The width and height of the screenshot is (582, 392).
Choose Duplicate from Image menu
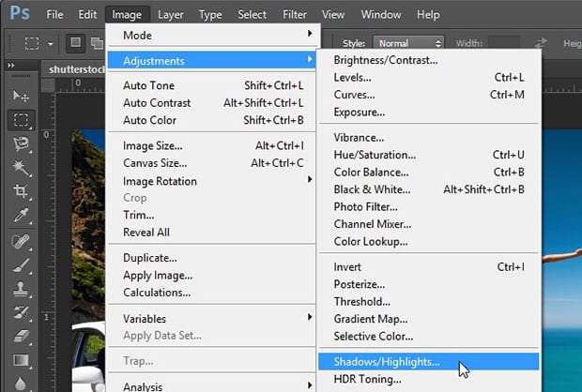click(x=213, y=258)
